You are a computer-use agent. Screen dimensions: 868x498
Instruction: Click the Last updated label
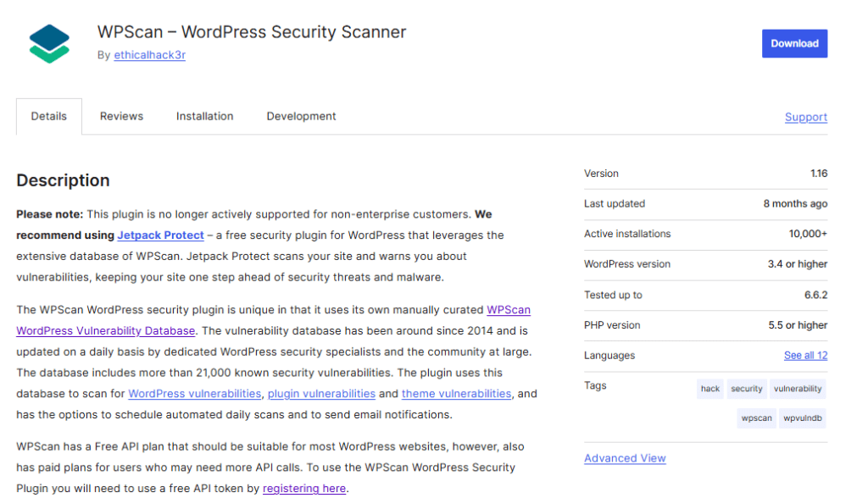615,203
